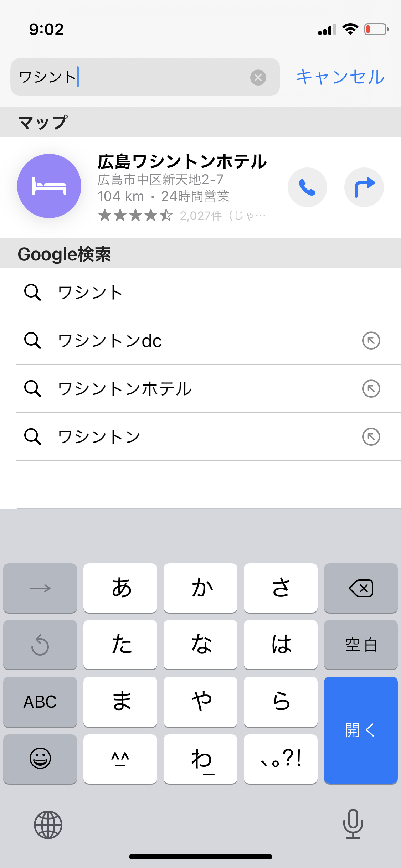
Task: Choose the ワシントンdc search suggestion
Action: [110, 341]
